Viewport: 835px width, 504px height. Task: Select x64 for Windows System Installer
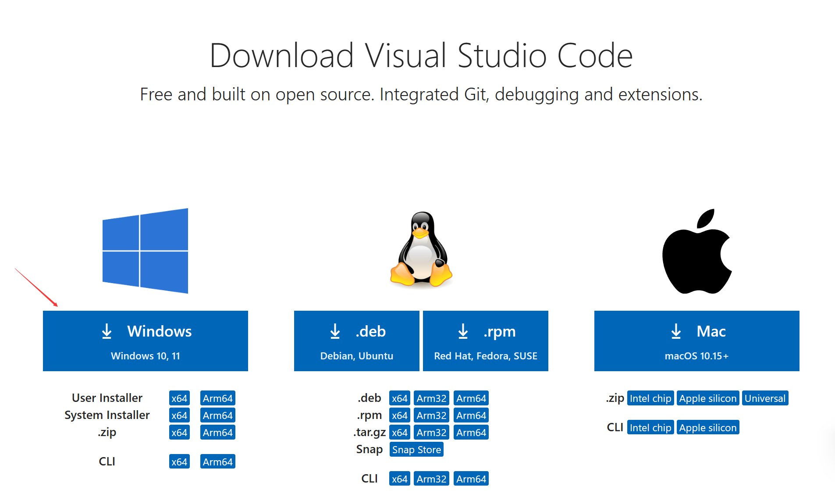(179, 415)
